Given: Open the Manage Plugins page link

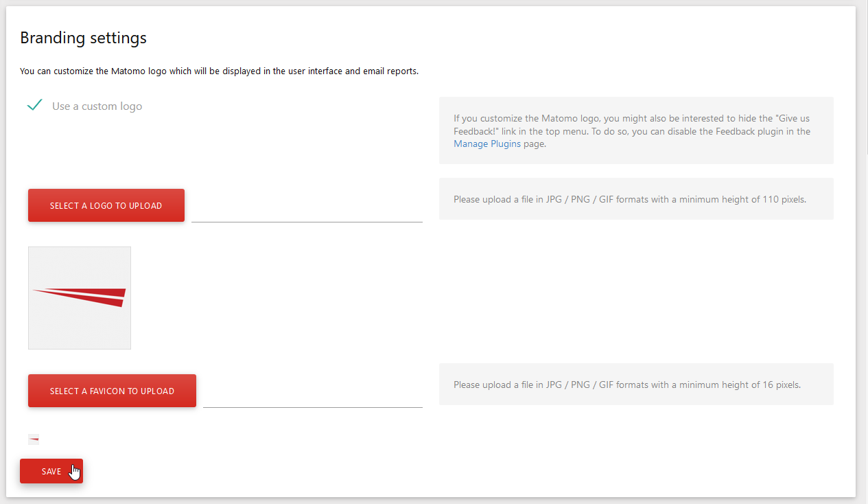Looking at the screenshot, I should coord(487,144).
